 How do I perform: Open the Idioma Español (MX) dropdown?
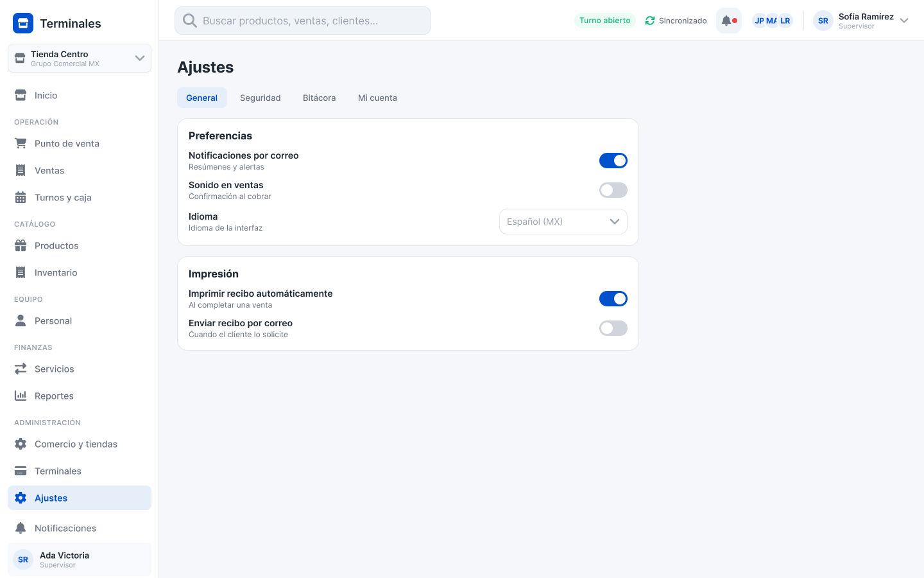click(x=563, y=222)
